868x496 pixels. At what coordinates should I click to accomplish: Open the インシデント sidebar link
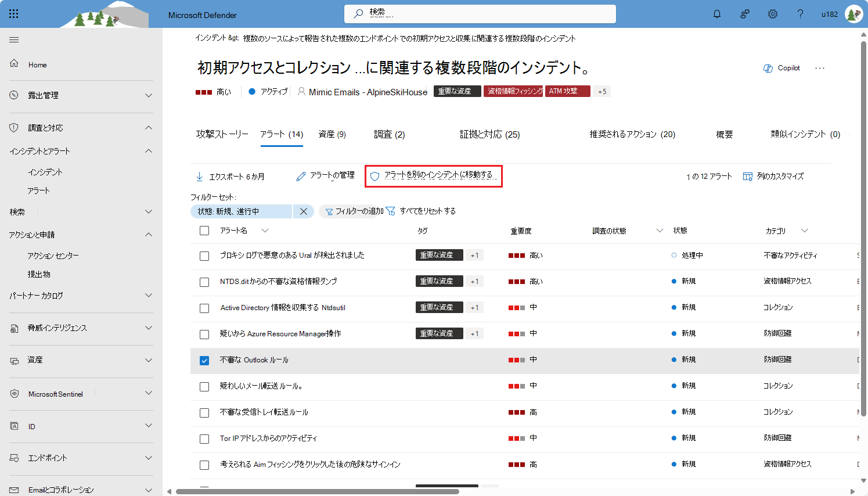point(45,172)
